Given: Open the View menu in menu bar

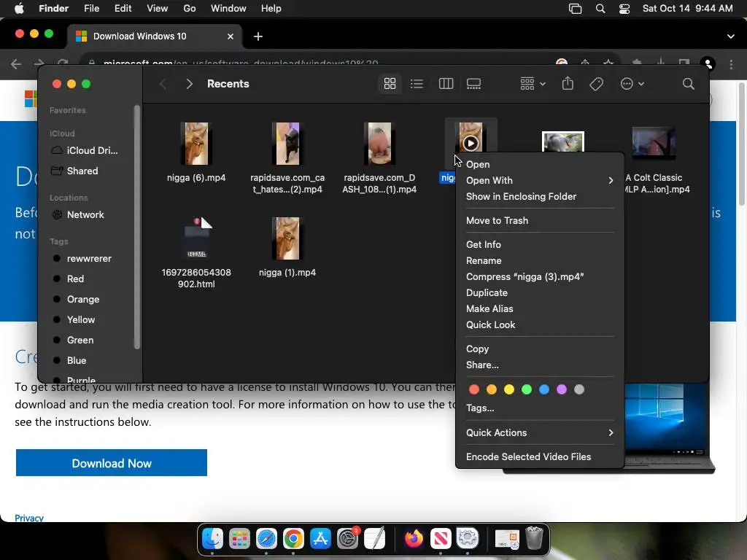Looking at the screenshot, I should (x=158, y=9).
